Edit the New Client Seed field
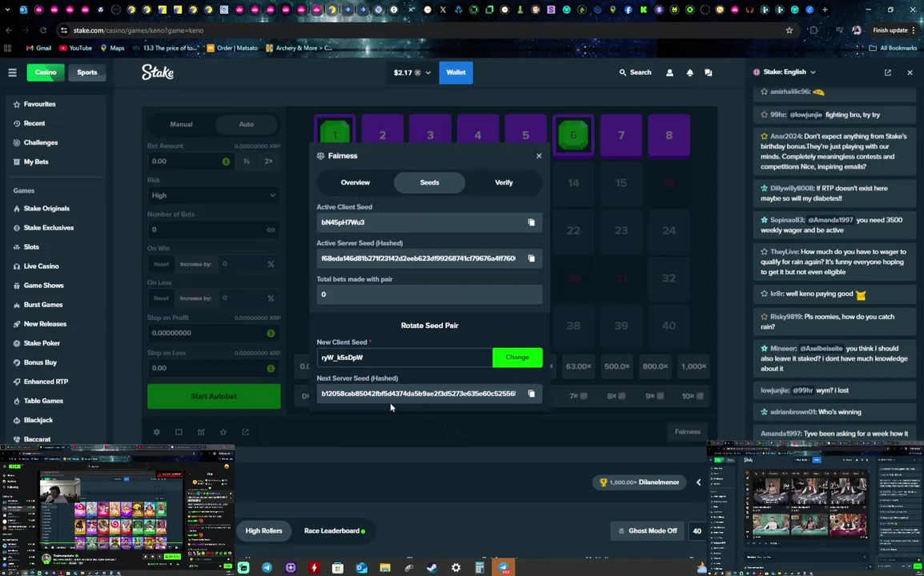This screenshot has width=924, height=576. tap(404, 358)
